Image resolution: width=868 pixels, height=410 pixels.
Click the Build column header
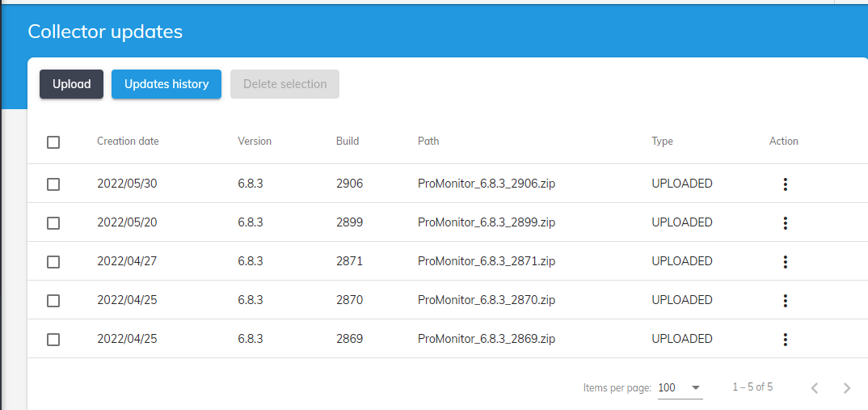coord(348,142)
